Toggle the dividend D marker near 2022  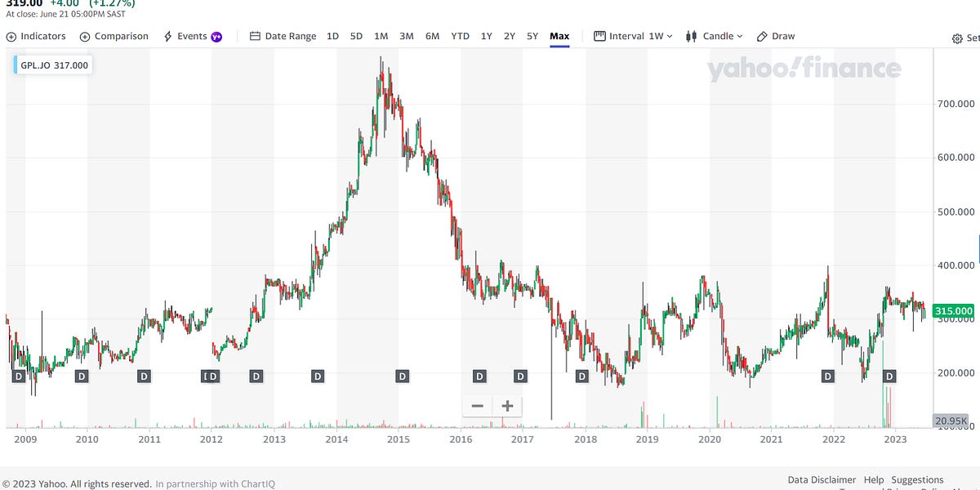point(827,376)
